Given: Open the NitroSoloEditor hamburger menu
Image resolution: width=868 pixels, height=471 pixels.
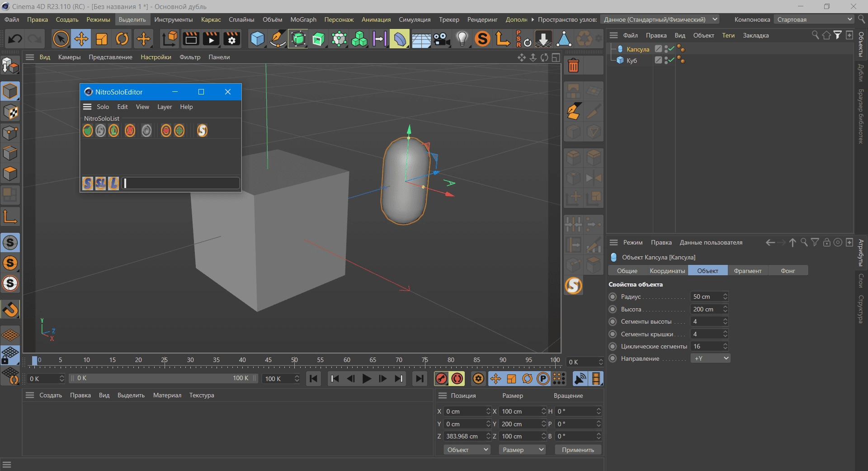Looking at the screenshot, I should coord(87,107).
